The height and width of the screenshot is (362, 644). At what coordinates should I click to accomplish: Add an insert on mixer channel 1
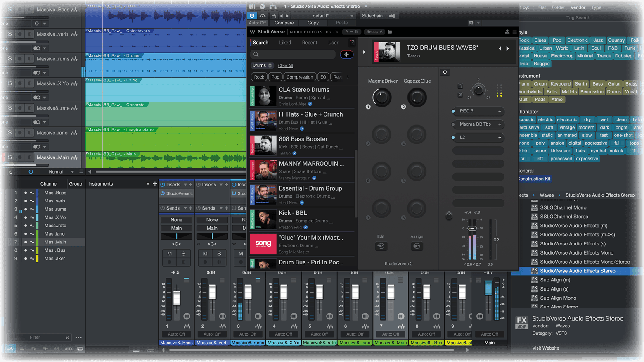[191, 185]
